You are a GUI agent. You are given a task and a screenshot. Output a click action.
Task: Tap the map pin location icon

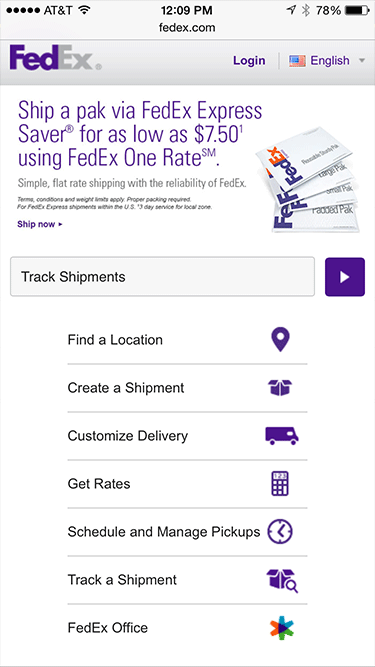click(280, 339)
